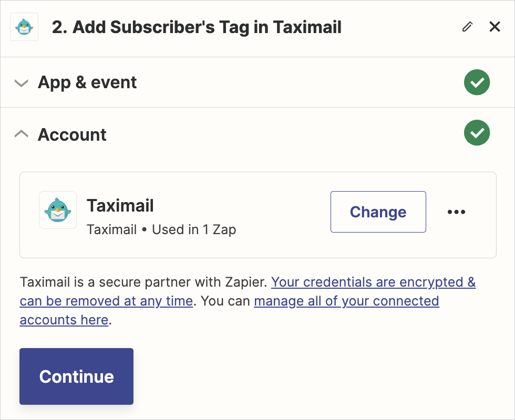The image size is (515, 420).
Task: Follow the manage connected accounts link
Action: (346, 301)
